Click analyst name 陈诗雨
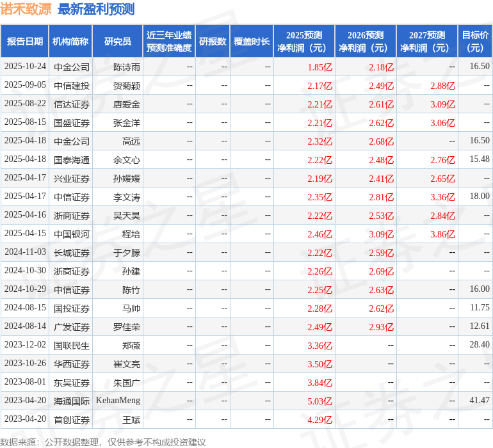This screenshot has width=493, height=448. pyautogui.click(x=127, y=67)
